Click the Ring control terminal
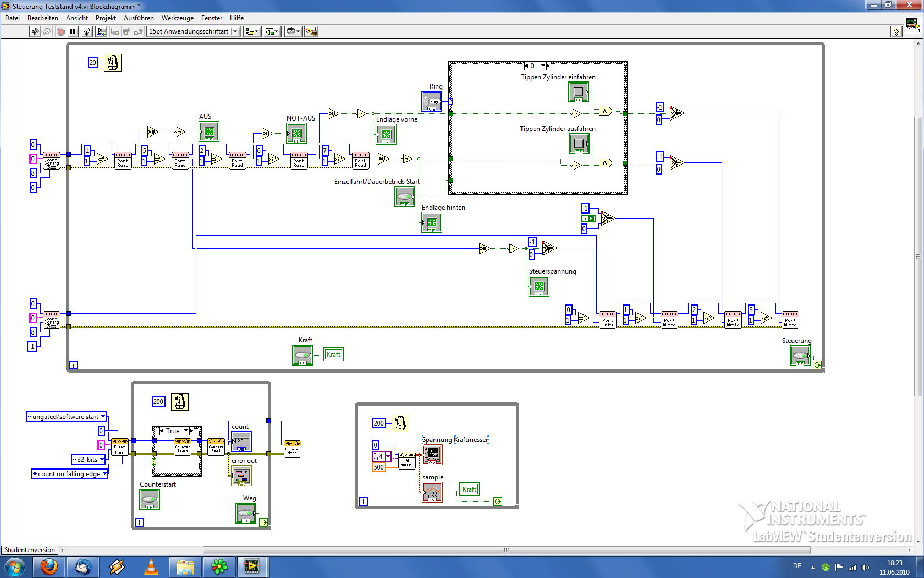 click(x=432, y=101)
